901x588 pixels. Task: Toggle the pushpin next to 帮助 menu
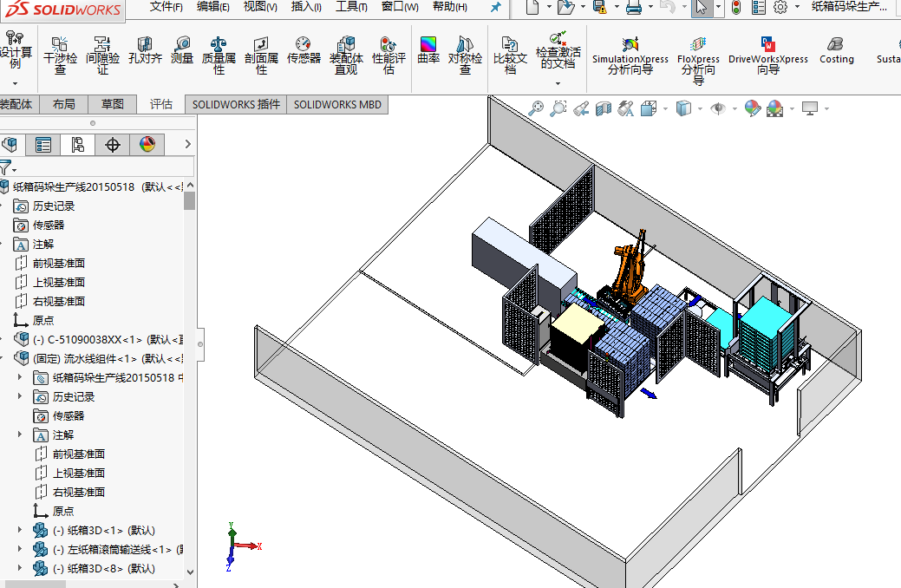(495, 7)
